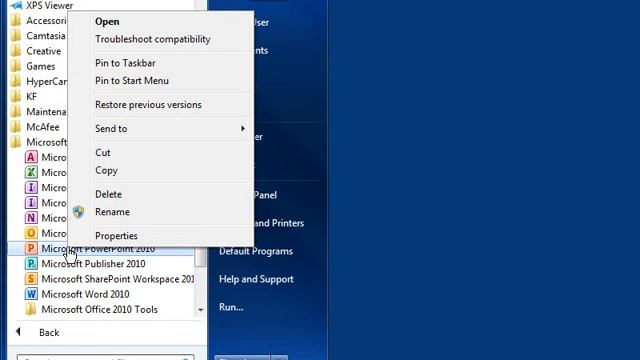Open Properties from the context menu

click(116, 236)
